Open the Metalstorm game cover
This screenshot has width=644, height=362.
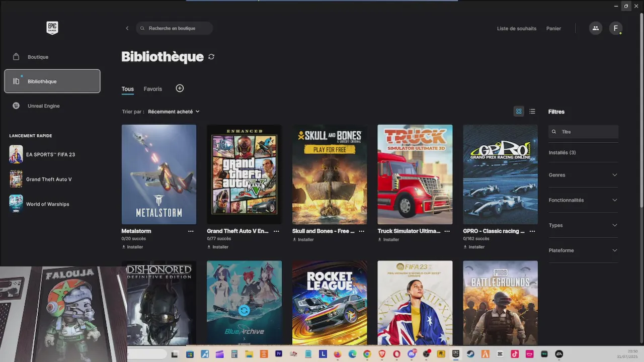click(x=159, y=174)
